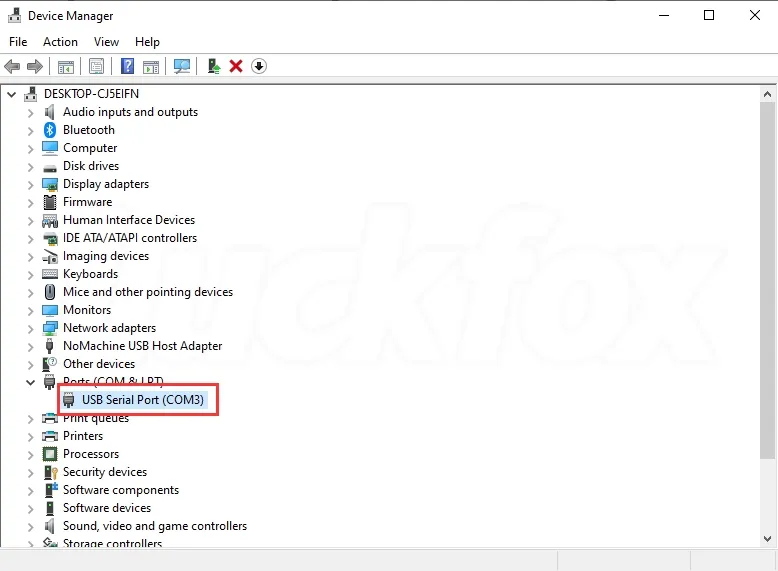Click the Device Manager title bar icon
This screenshot has width=778, height=571.
pos(14,15)
